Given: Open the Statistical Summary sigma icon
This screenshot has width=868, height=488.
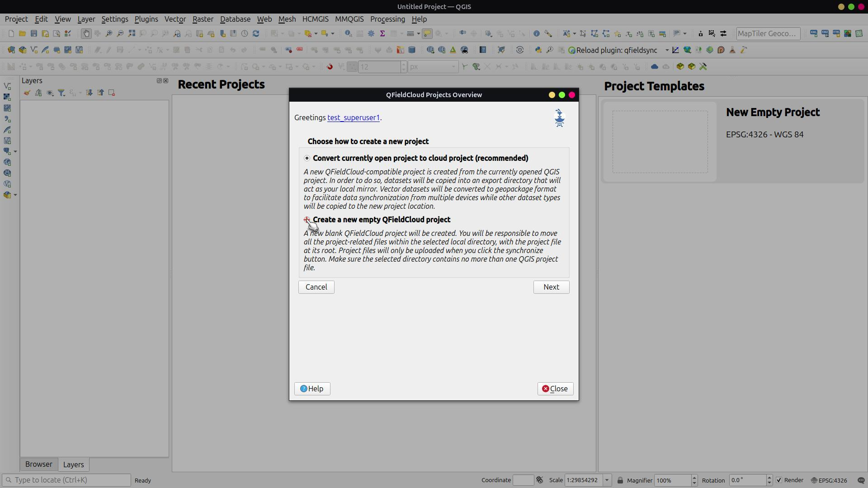Looking at the screenshot, I should pos(382,33).
